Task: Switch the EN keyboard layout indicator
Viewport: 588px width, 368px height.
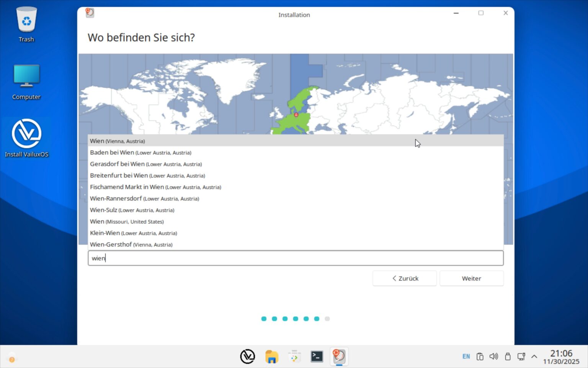Action: tap(466, 356)
